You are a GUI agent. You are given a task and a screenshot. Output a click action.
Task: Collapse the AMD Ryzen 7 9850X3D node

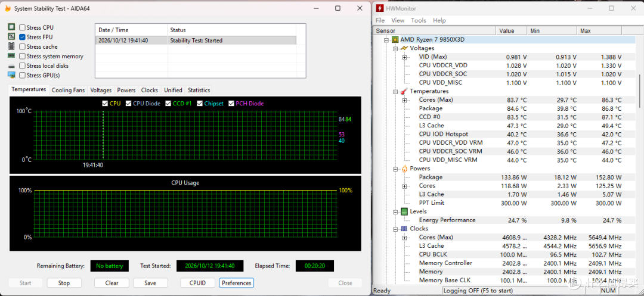point(386,40)
